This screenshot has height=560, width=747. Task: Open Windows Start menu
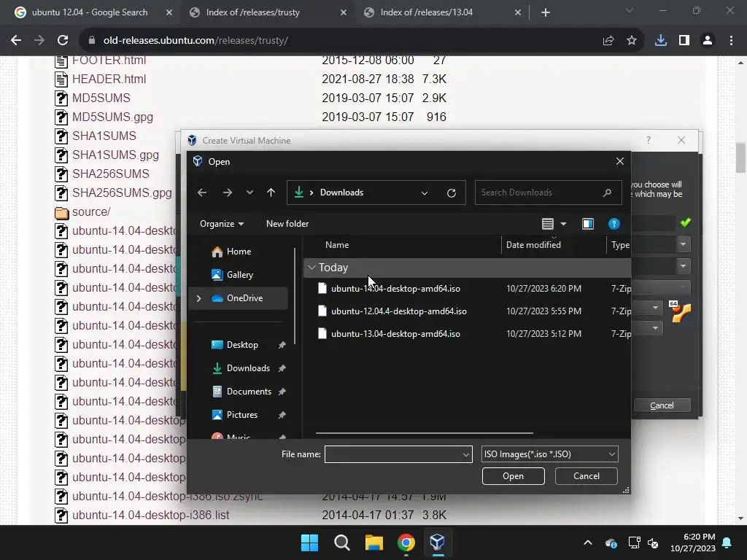tap(309, 542)
